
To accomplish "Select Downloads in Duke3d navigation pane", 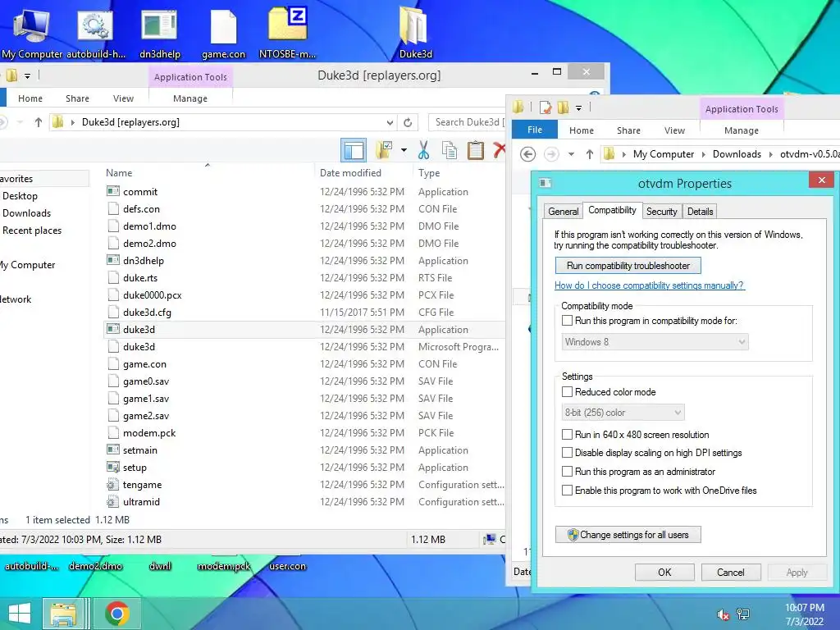I will click(26, 213).
